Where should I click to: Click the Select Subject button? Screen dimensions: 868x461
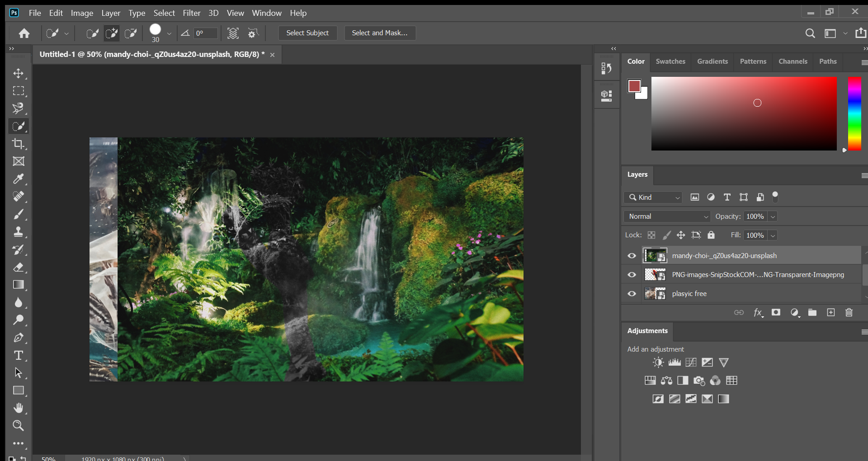(307, 33)
